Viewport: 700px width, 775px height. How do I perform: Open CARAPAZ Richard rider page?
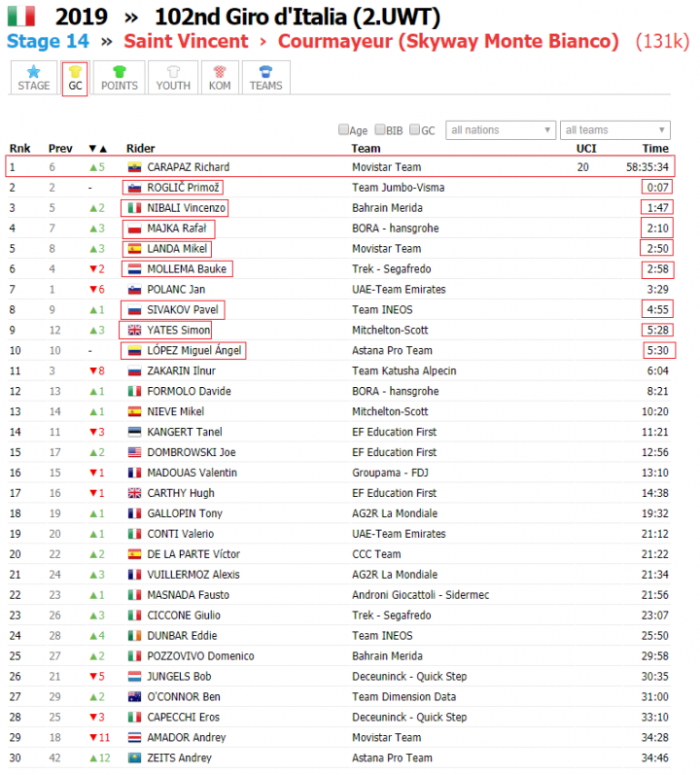click(189, 167)
